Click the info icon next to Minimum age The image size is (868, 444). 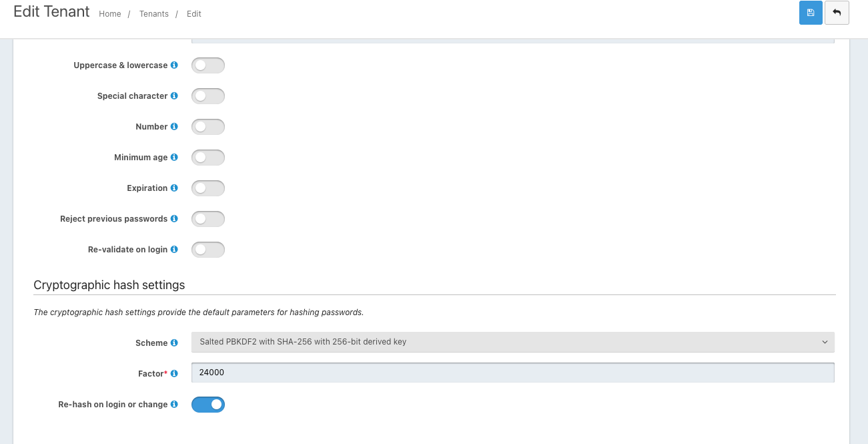174,157
